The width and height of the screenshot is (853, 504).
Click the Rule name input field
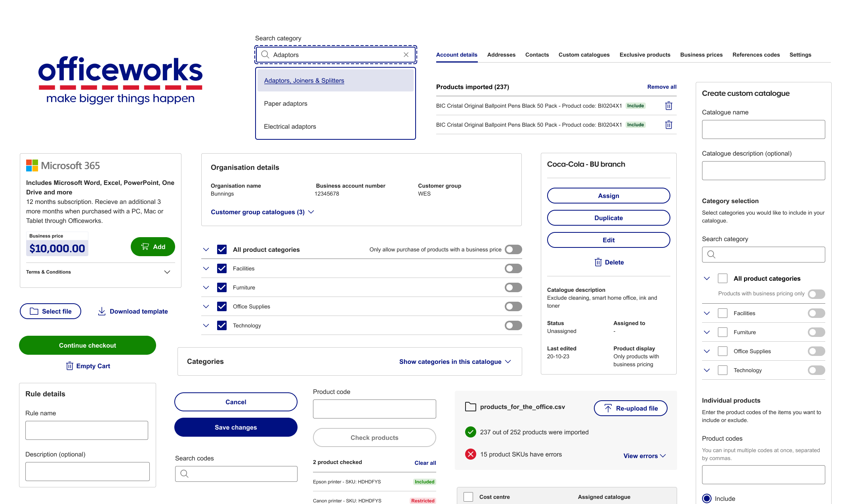click(x=86, y=430)
